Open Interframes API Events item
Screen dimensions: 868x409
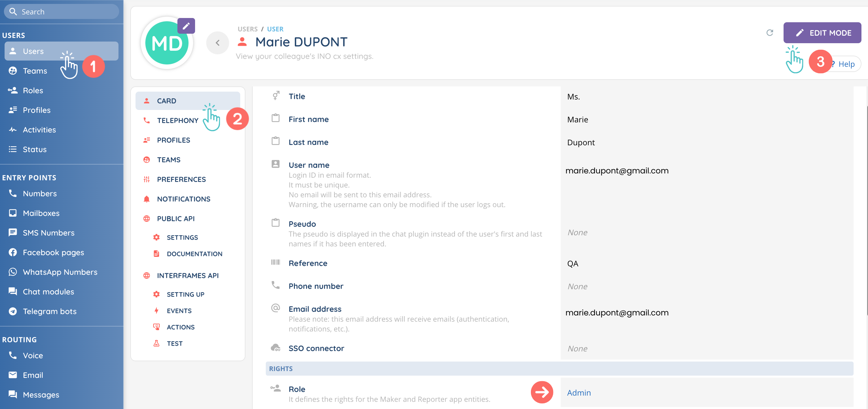pyautogui.click(x=179, y=311)
